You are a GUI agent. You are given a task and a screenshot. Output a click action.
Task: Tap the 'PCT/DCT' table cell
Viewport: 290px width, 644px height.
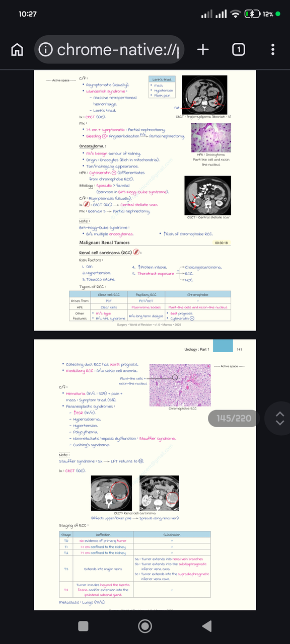click(x=146, y=300)
